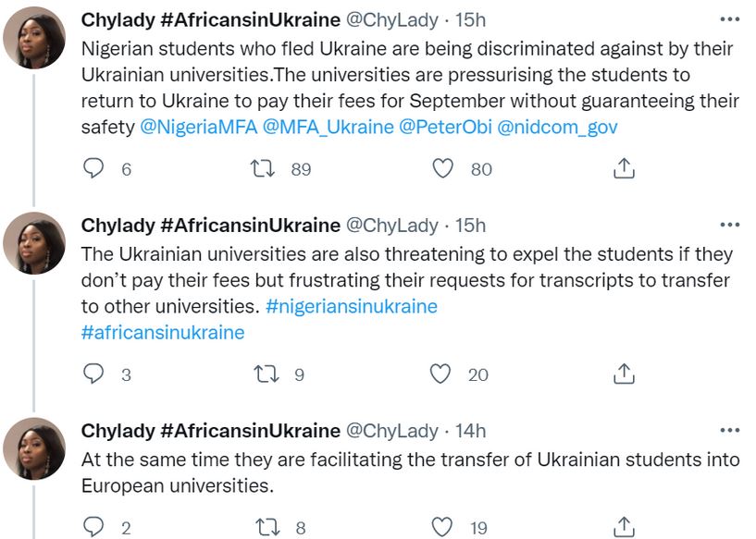The height and width of the screenshot is (539, 756).
Task: Reply to the first tweet about Nigerian students
Action: point(95,168)
